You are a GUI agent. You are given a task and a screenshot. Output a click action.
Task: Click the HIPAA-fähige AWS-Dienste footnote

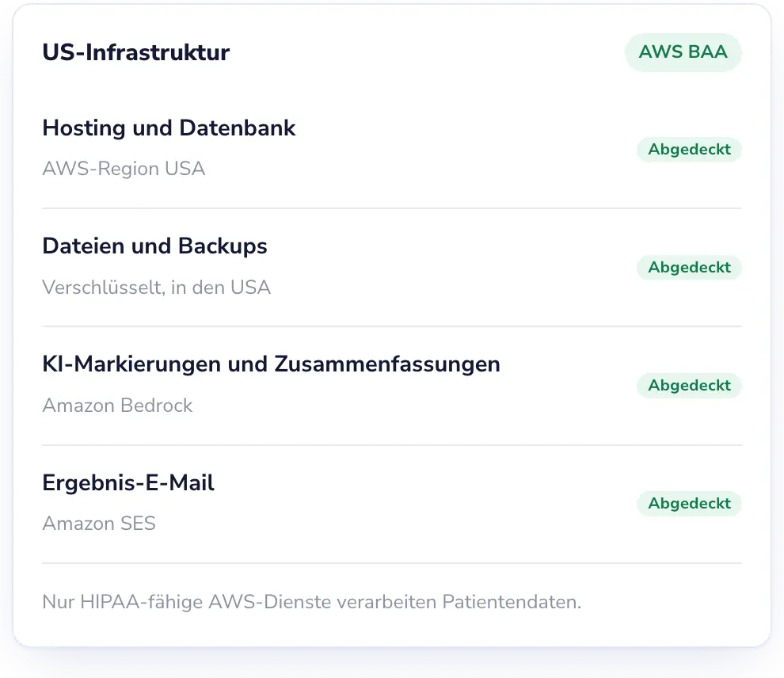(x=311, y=602)
